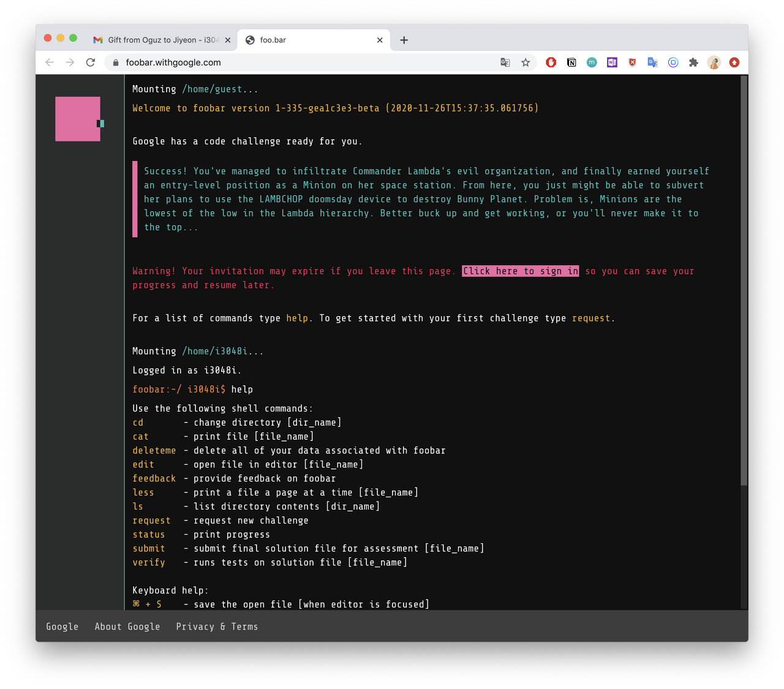The image size is (784, 689).
Task: Click the '/home/i3048i' mount path
Action: pos(215,352)
